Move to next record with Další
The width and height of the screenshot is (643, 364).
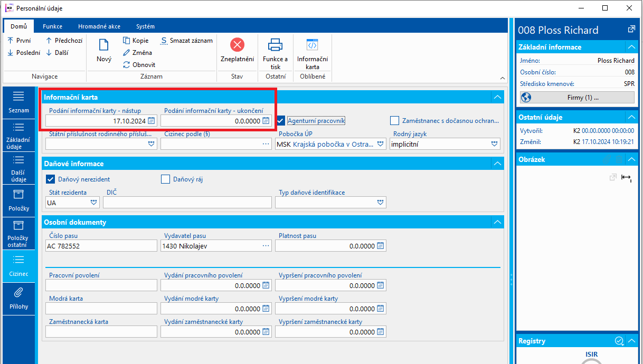click(57, 53)
